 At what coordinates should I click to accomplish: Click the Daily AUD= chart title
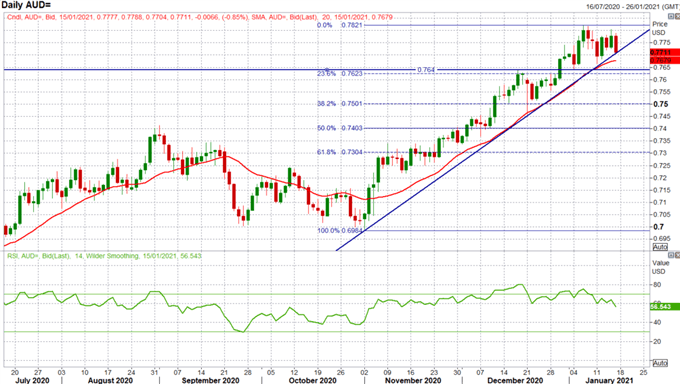coord(26,5)
